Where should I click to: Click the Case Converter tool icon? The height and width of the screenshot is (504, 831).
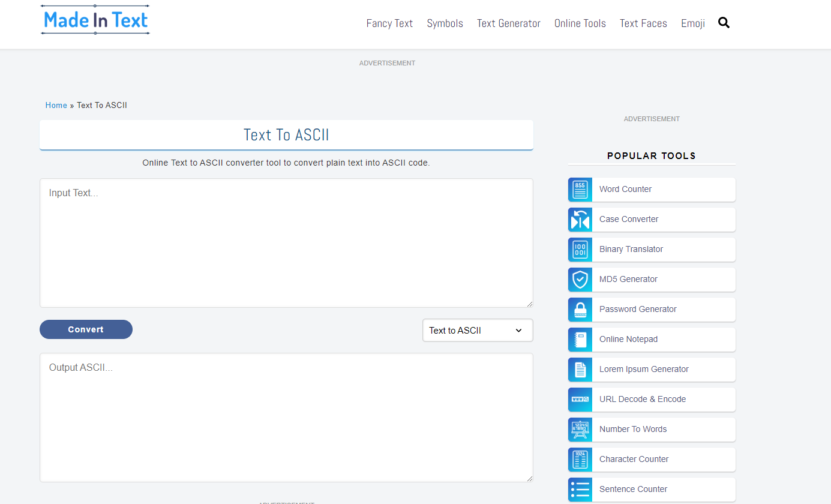point(580,219)
